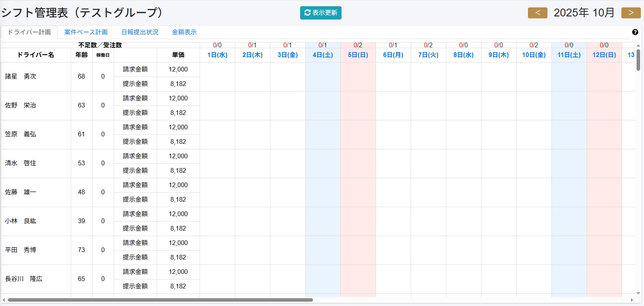Image resolution: width=644 pixels, height=306 pixels.
Task: Open the 4日(土) Saturday column header
Action: click(x=323, y=55)
